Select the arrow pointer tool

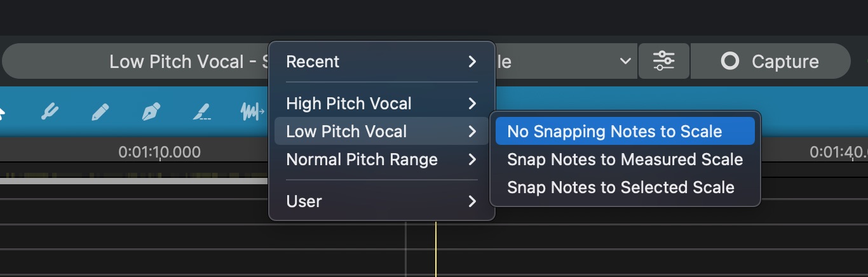point(2,112)
